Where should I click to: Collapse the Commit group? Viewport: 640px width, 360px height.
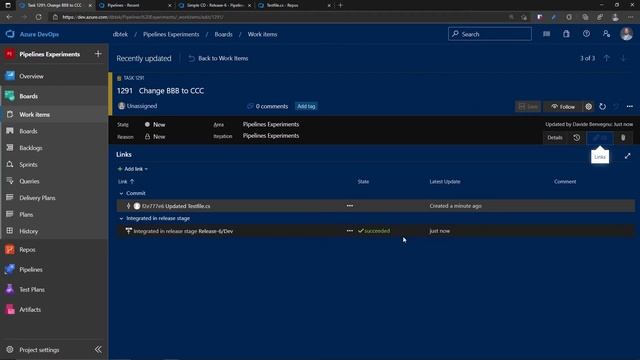121,193
